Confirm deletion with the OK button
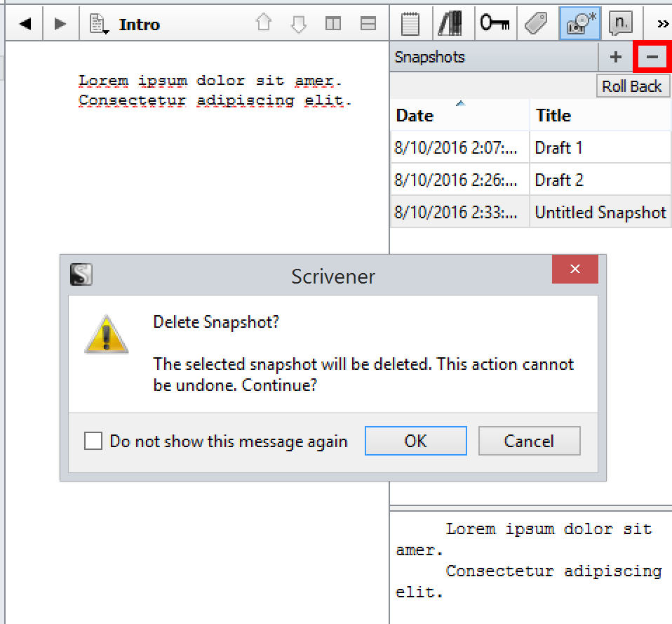 pos(415,442)
